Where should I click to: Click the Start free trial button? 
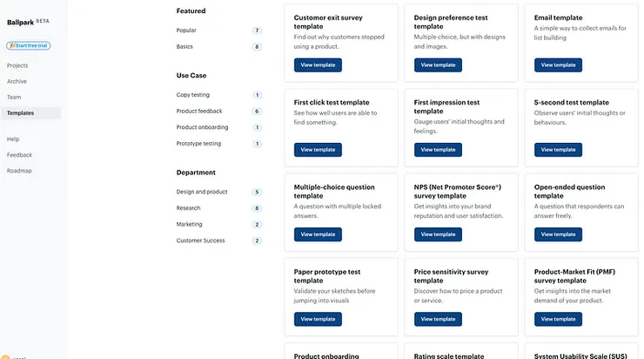tap(30, 45)
